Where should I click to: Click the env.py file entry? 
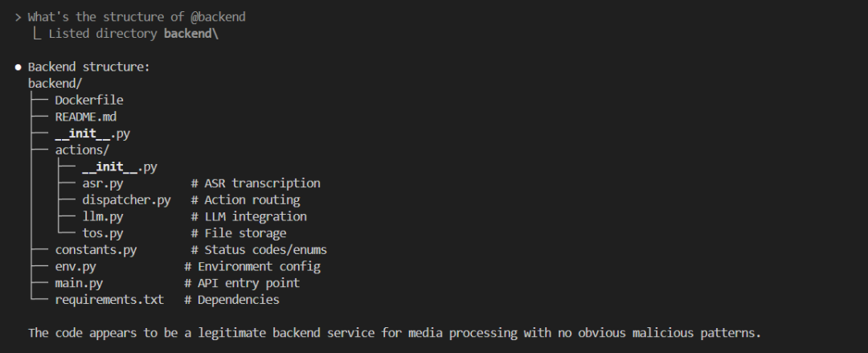pos(76,266)
